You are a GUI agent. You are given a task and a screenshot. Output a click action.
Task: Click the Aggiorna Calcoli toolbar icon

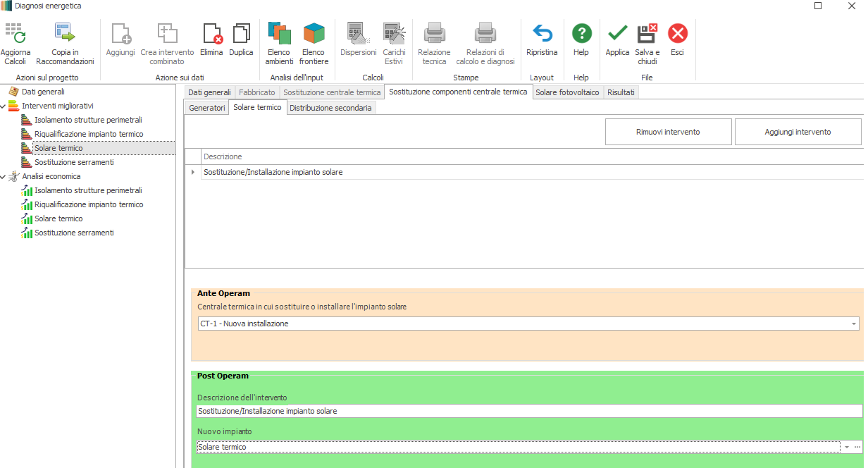tap(15, 34)
